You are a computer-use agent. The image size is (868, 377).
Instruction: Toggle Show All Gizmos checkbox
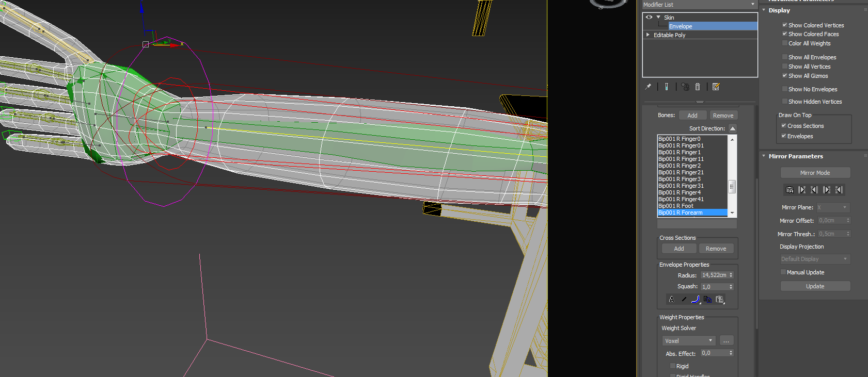pos(785,75)
